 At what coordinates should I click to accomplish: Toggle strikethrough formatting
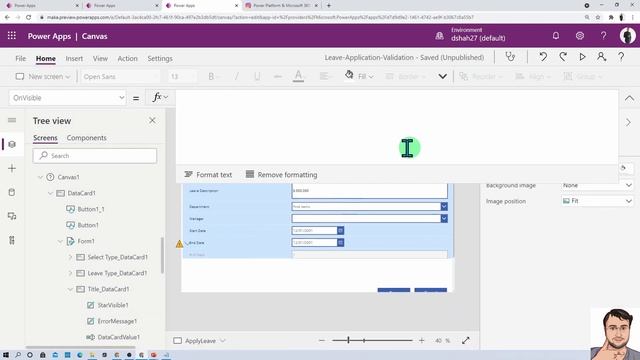coord(278,76)
